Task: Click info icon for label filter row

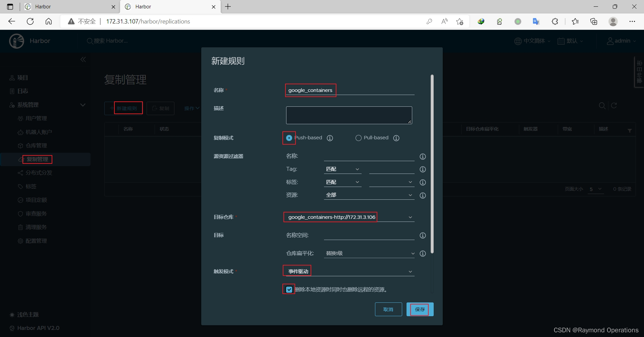Action: (x=423, y=182)
